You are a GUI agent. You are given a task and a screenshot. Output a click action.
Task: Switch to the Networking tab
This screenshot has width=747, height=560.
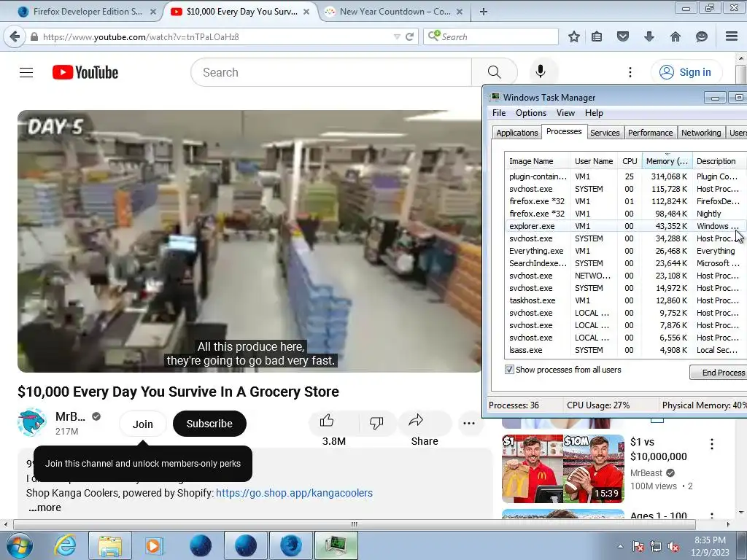(701, 133)
